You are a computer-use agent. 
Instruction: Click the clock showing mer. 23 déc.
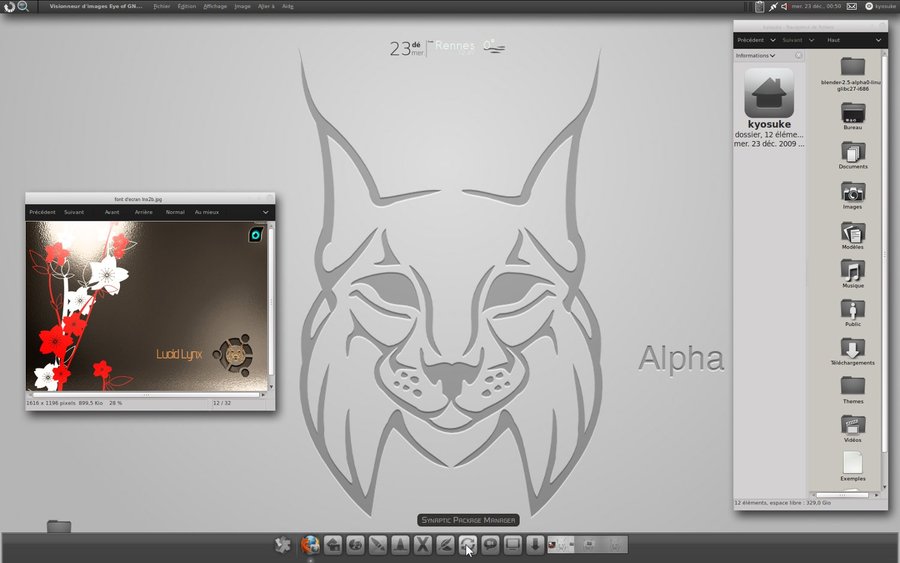[x=816, y=6]
